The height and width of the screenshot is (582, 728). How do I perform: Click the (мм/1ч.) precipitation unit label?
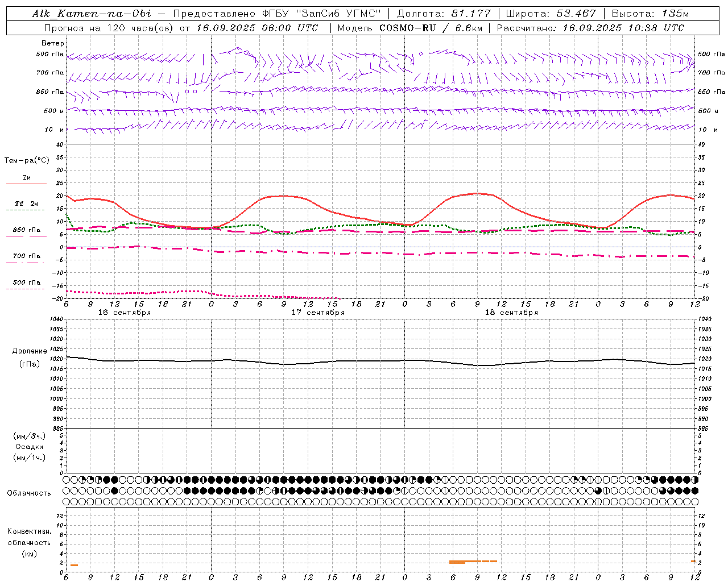[x=30, y=458]
